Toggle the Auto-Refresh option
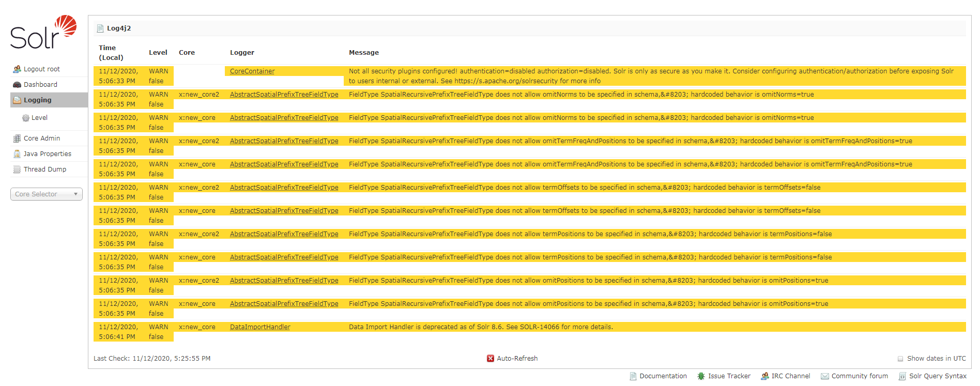Image resolution: width=980 pixels, height=386 pixels. pos(512,359)
